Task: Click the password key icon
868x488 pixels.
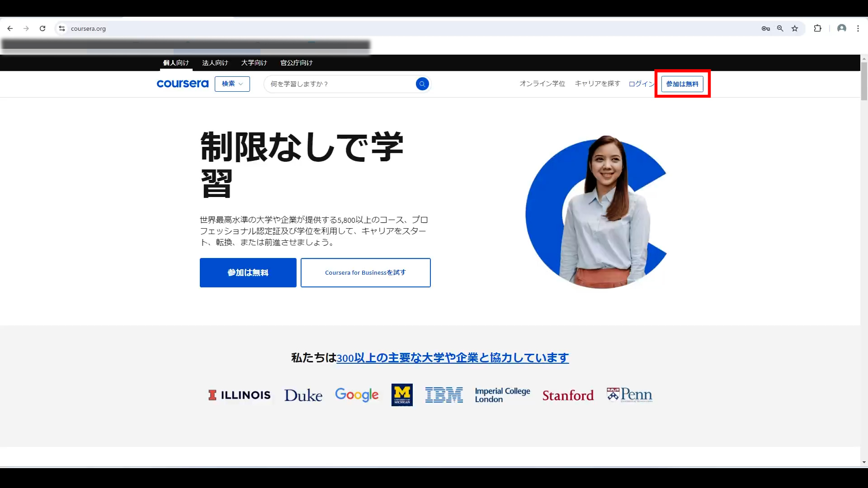Action: click(x=765, y=28)
